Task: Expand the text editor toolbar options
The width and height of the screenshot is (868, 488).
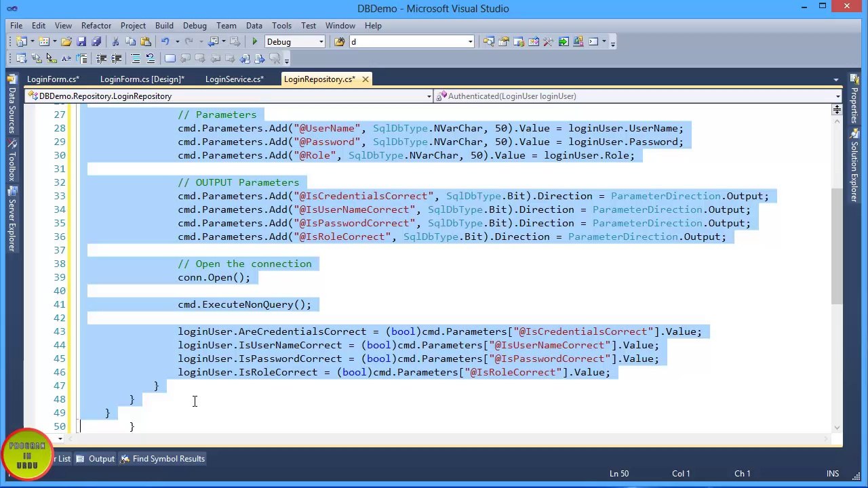Action: (287, 60)
